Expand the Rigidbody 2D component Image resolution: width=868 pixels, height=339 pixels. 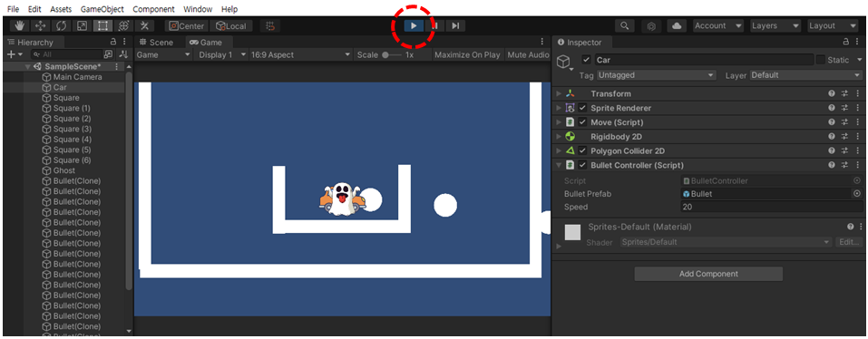[559, 137]
